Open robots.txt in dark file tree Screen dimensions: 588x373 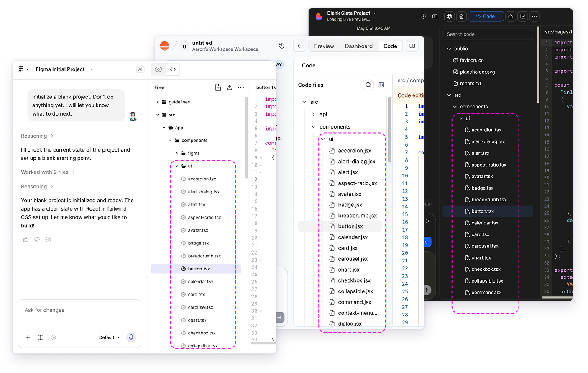[x=467, y=84]
